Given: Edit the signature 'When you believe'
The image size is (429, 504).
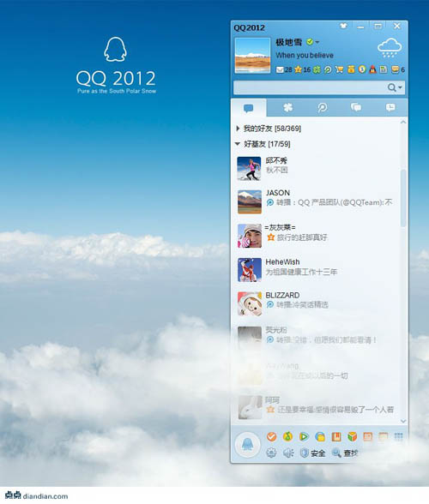Looking at the screenshot, I should click(305, 55).
